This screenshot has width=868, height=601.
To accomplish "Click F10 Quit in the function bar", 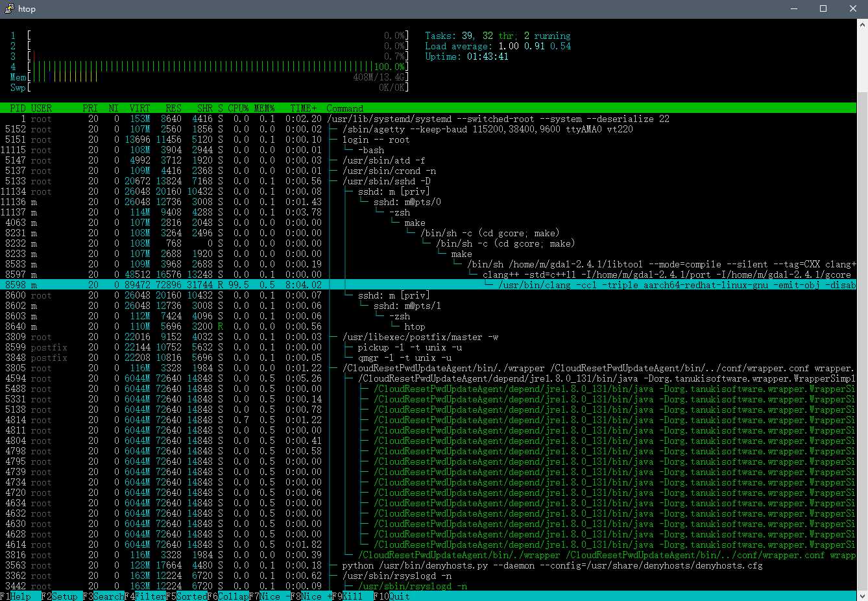I will click(x=392, y=596).
